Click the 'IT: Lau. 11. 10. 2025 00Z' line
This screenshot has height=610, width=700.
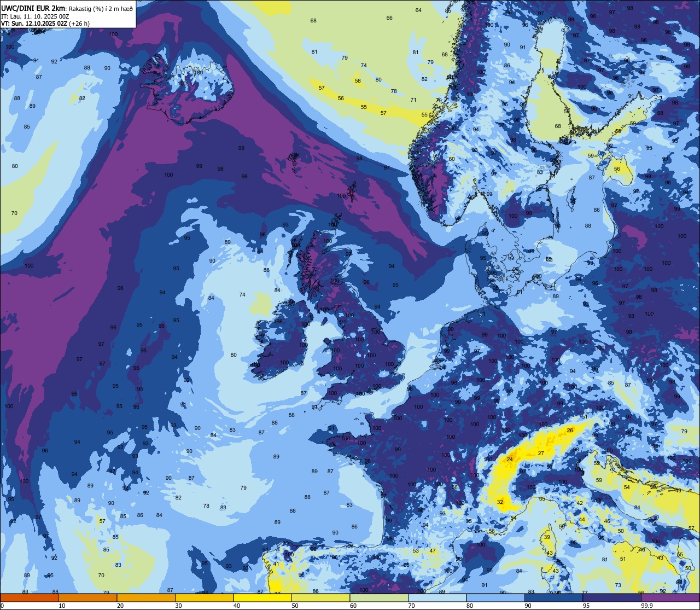tap(35, 16)
